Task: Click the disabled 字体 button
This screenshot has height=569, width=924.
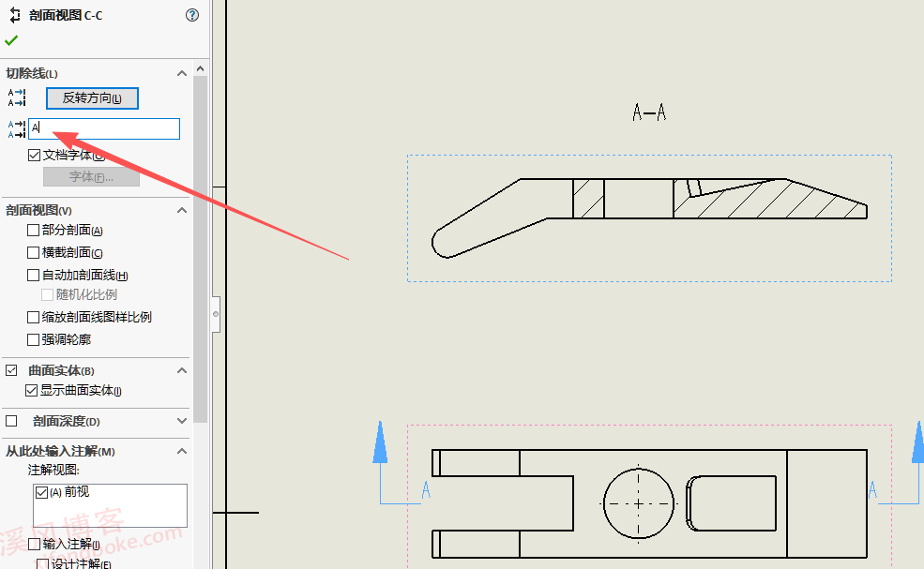Action: 91,177
